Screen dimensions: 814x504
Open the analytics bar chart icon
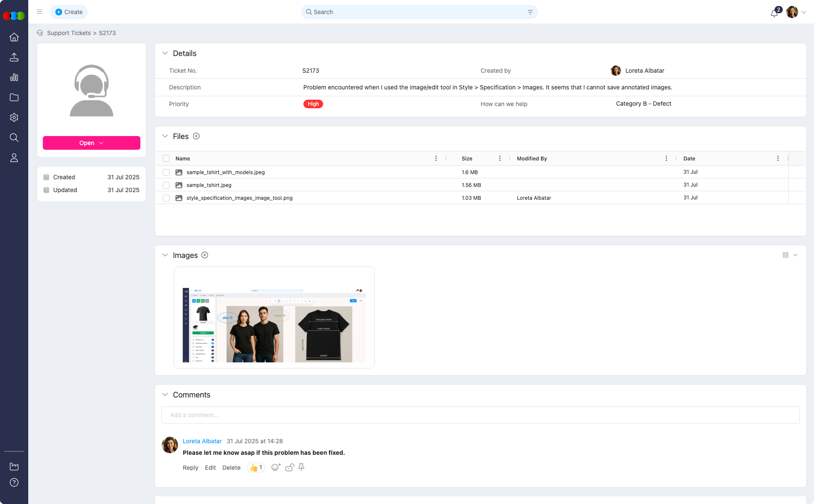(x=14, y=77)
